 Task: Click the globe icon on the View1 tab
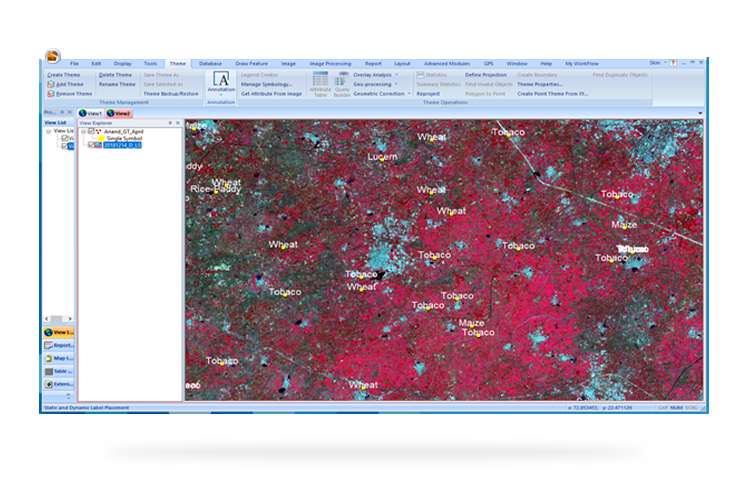[83, 113]
